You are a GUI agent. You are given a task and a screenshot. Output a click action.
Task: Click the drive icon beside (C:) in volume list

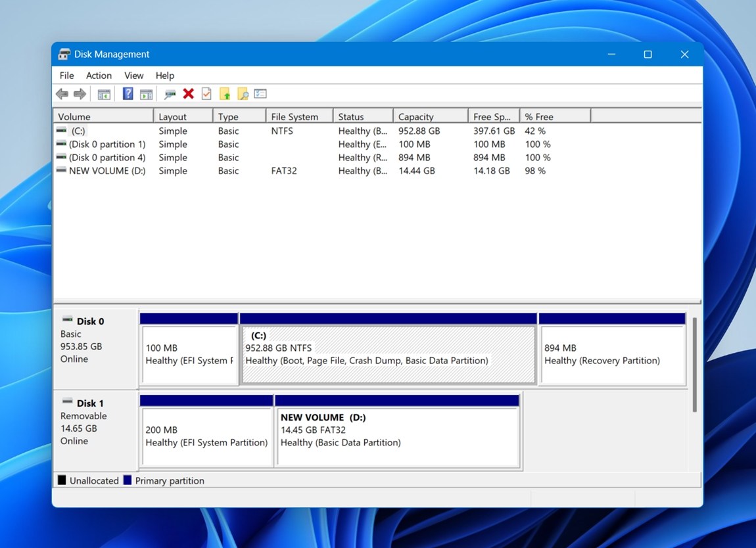[61, 131]
